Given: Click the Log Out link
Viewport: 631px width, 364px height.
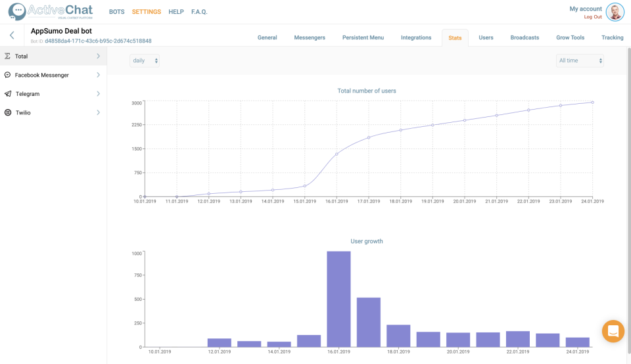Looking at the screenshot, I should (x=593, y=17).
